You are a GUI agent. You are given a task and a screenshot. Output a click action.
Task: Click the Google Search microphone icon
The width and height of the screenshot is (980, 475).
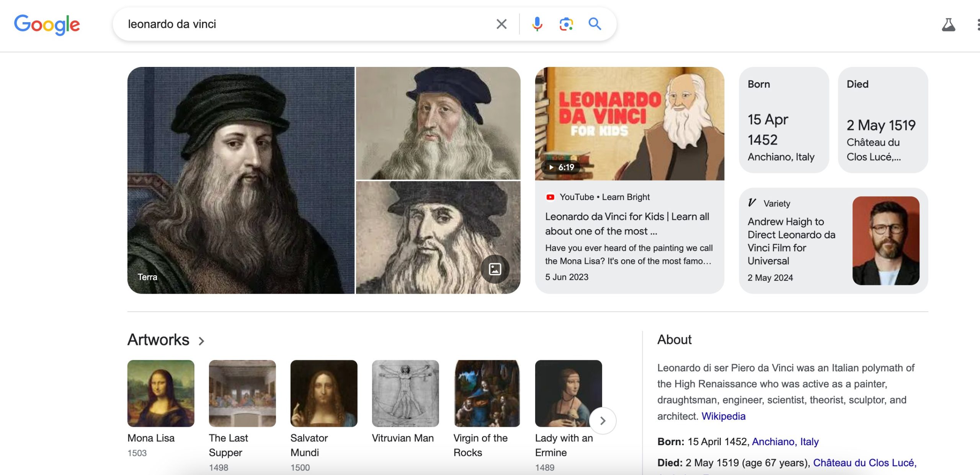[536, 23]
